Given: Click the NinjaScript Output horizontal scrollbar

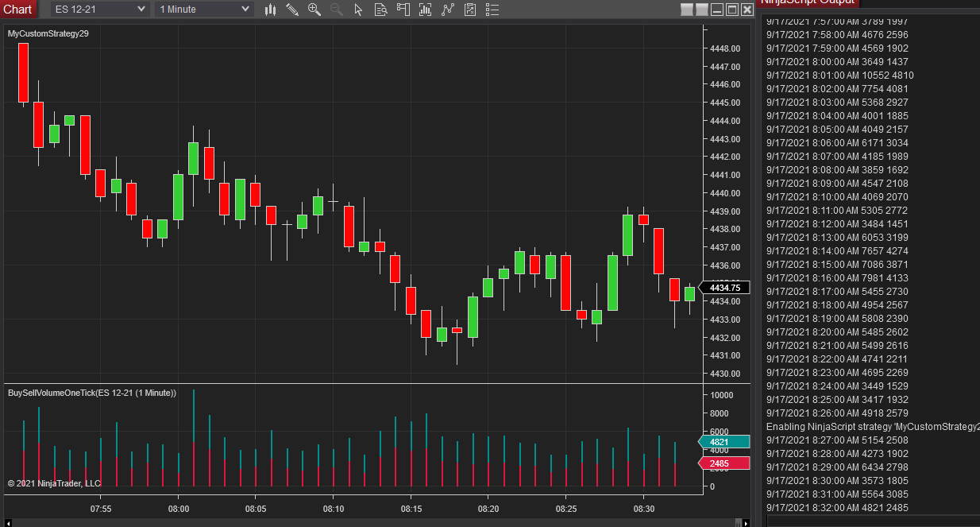Looking at the screenshot, I should [x=874, y=521].
